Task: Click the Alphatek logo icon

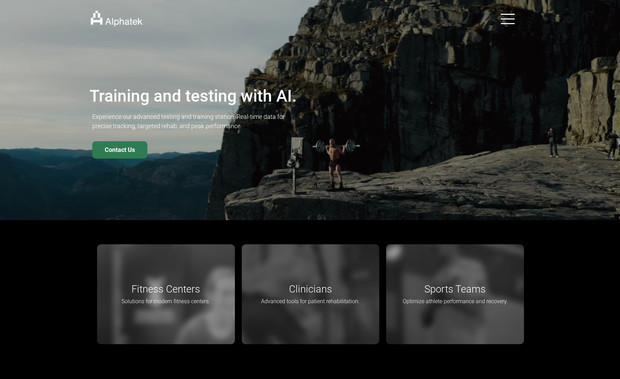Action: (96, 18)
